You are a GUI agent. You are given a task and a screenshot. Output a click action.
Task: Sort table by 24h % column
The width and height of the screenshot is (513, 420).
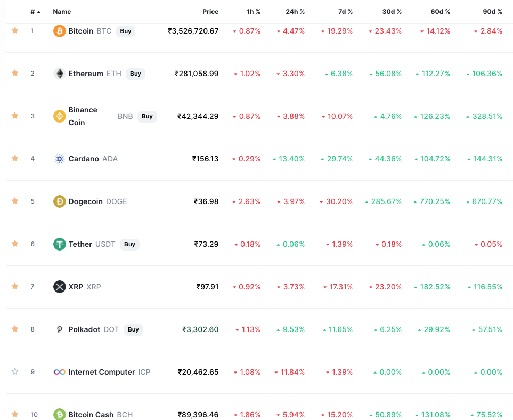(x=295, y=12)
